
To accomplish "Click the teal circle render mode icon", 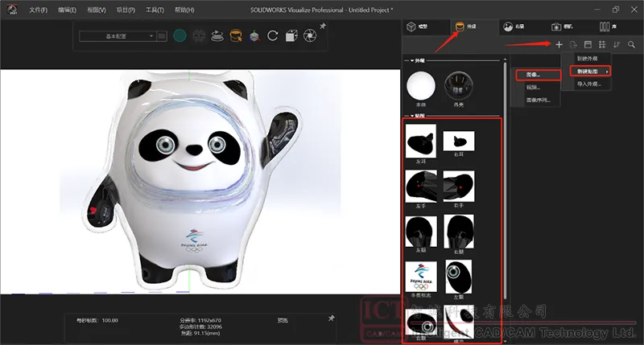I will [x=180, y=35].
